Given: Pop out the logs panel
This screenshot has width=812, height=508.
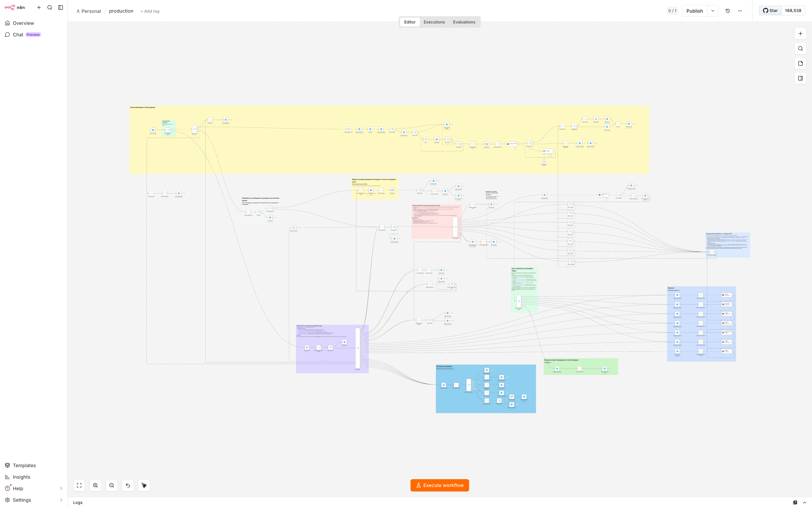Looking at the screenshot, I should (795, 502).
